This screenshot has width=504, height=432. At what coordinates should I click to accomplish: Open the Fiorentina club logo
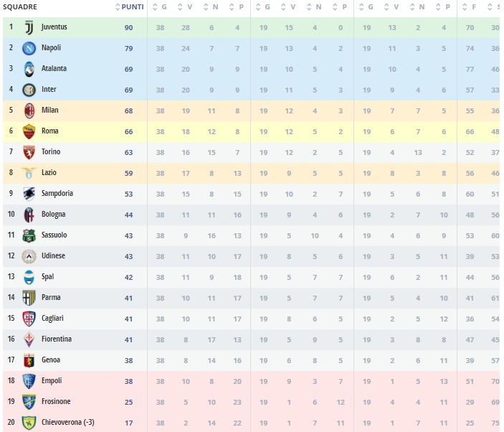(29, 339)
